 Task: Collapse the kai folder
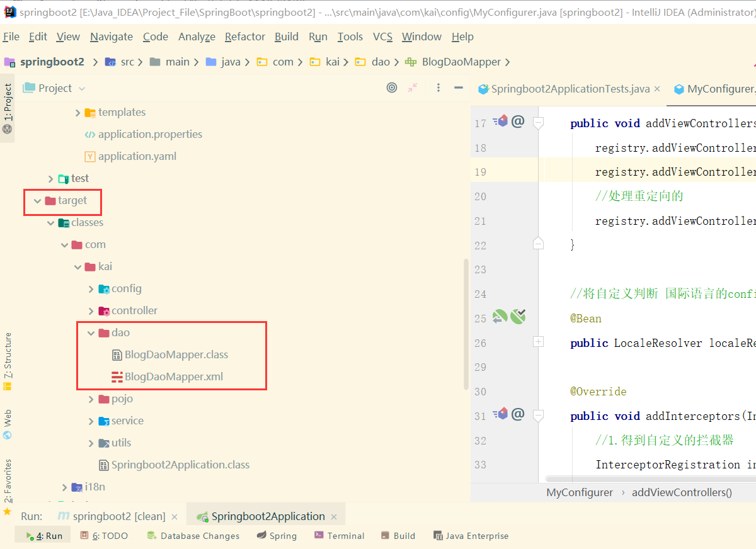point(77,267)
